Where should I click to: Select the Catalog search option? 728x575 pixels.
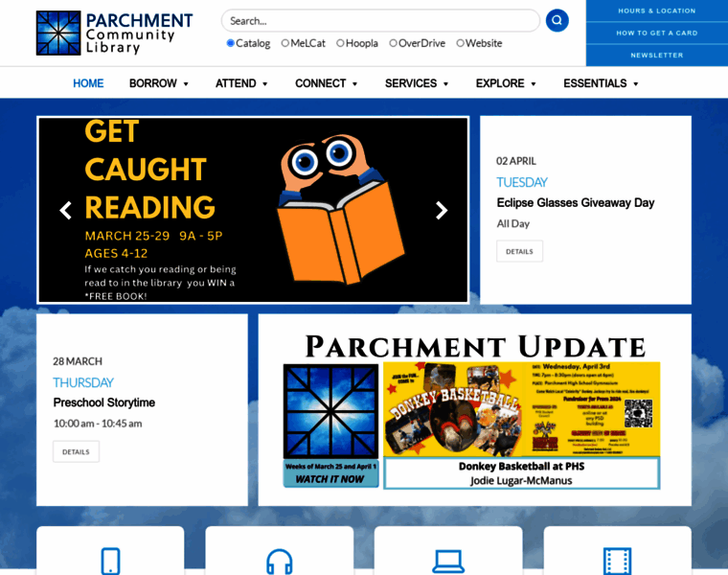230,43
